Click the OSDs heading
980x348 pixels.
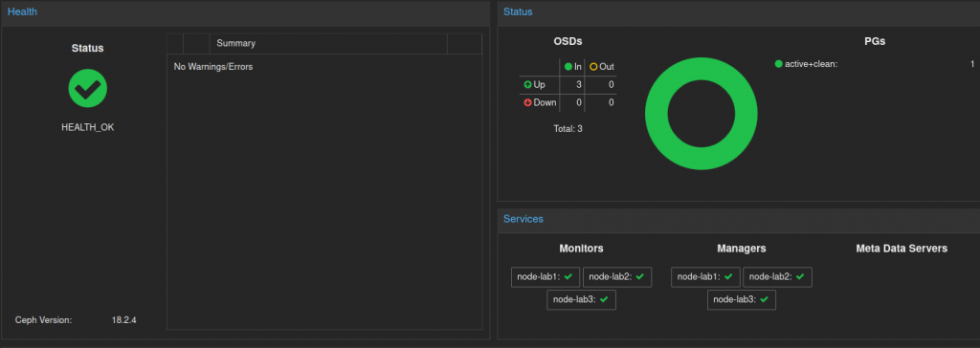(568, 42)
